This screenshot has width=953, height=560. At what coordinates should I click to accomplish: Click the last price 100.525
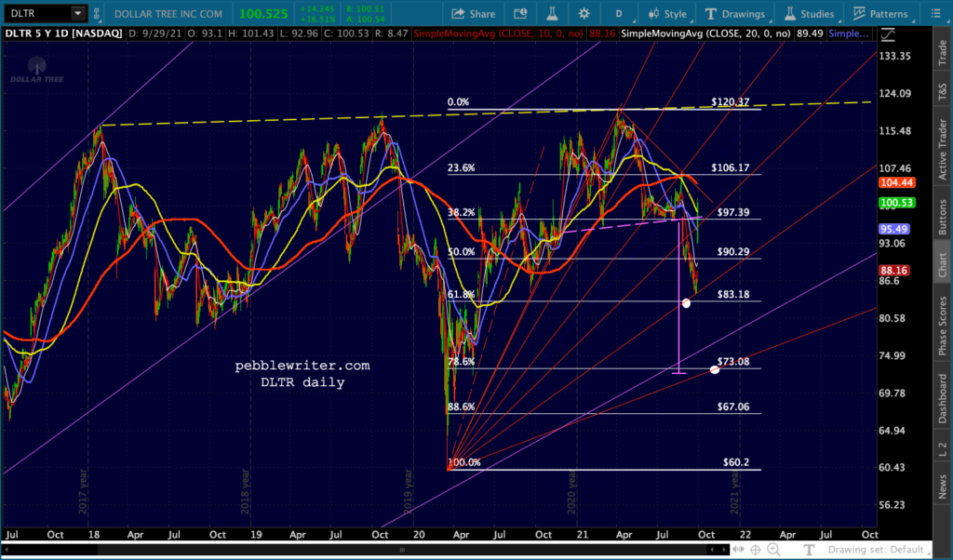pos(263,13)
